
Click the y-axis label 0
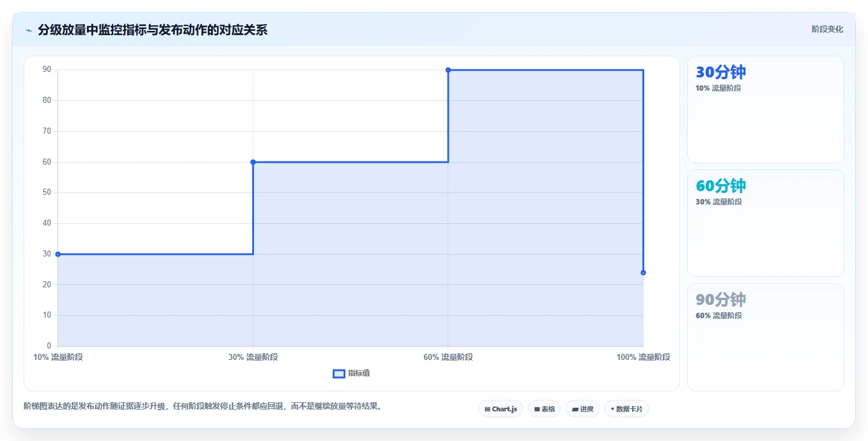tap(49, 346)
